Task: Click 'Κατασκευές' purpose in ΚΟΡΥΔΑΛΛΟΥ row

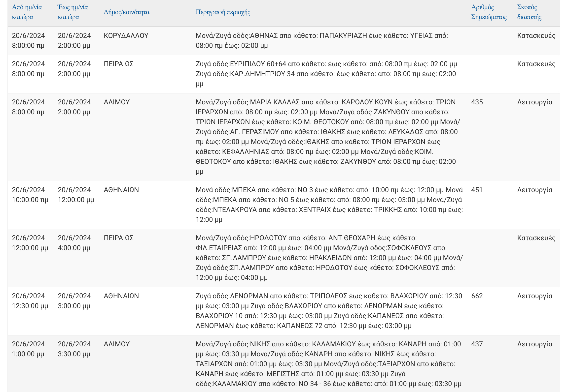Action: coord(536,36)
